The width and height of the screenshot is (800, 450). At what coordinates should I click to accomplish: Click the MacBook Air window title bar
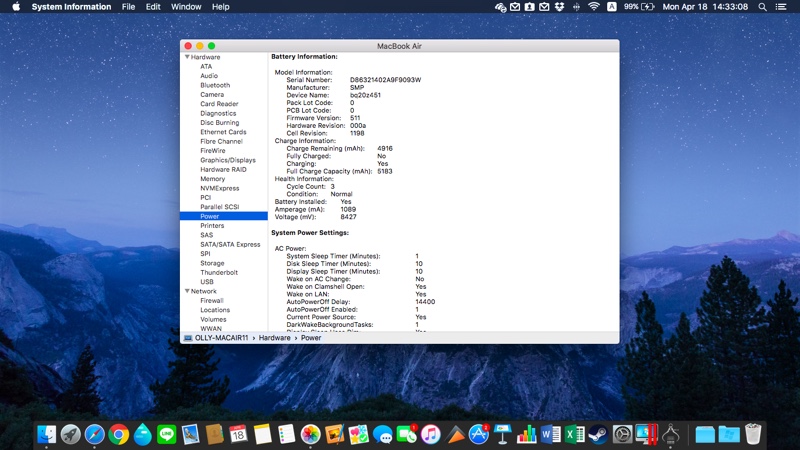coord(399,46)
